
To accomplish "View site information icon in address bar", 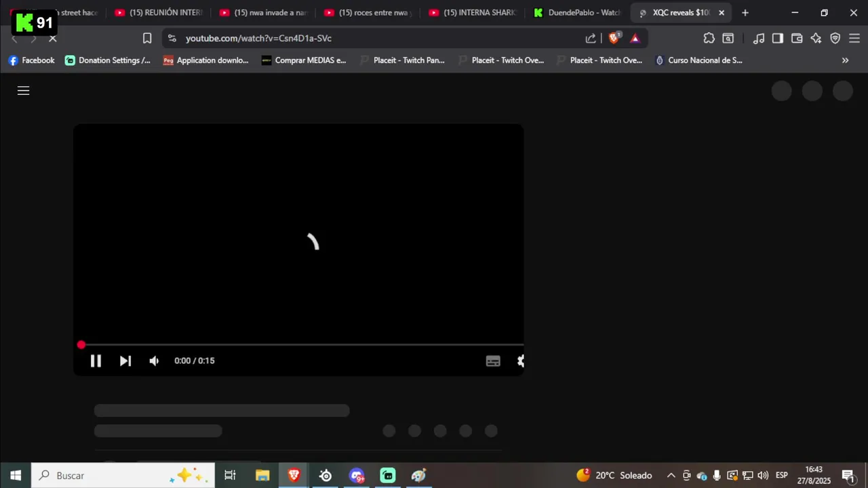I will pyautogui.click(x=172, y=39).
